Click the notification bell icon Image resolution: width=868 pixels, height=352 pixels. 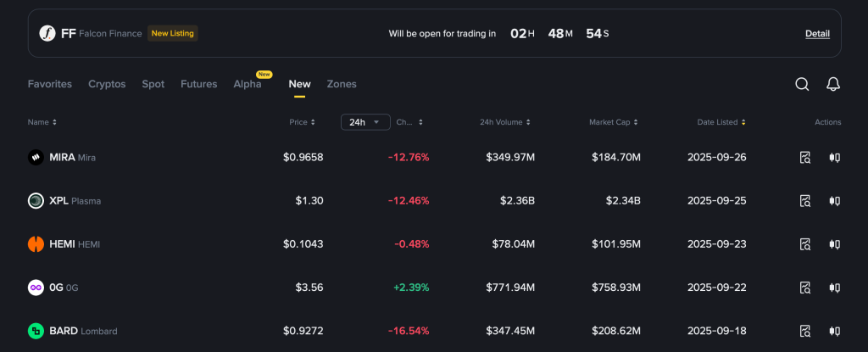833,84
